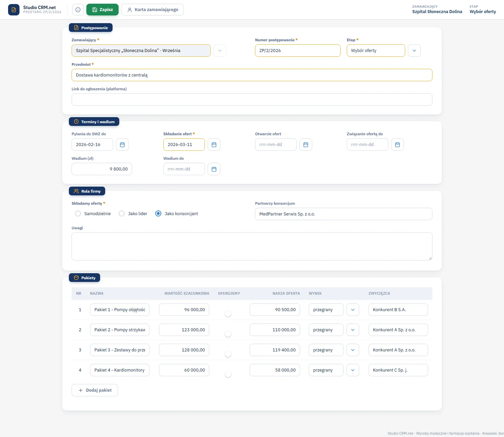This screenshot has height=437, width=504.
Task: Expand Wynik dropdown for Pakiet 2
Action: (x=353, y=330)
